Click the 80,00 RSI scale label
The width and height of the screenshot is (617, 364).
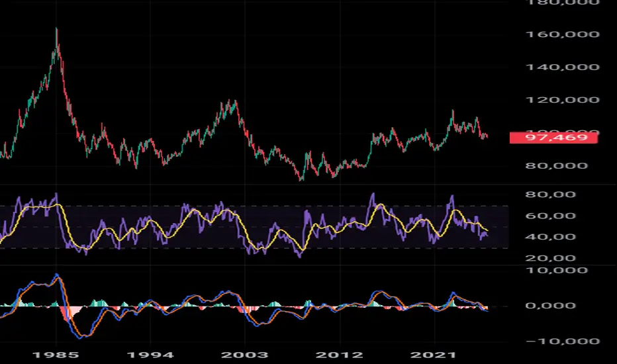click(551, 195)
